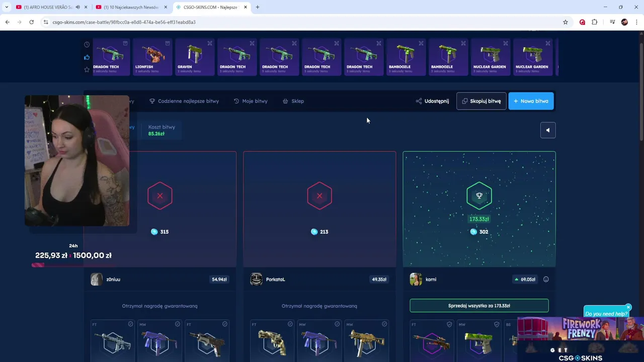Toggle check mark on PorkataL's FT revolver card

(290, 324)
